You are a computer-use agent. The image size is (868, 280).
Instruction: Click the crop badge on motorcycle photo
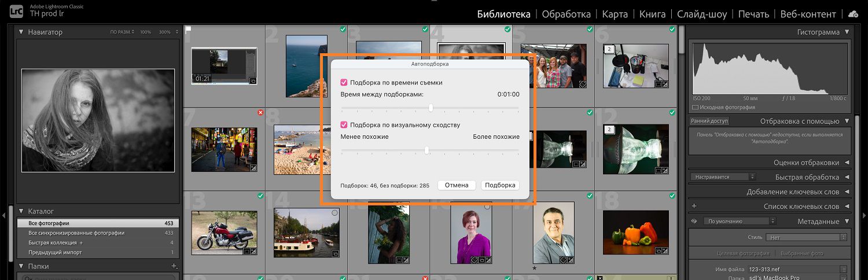247,251
